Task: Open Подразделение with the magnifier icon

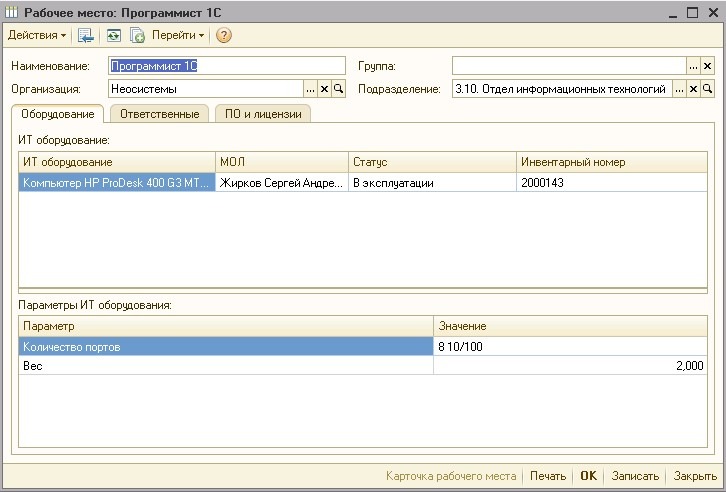Action: 707,89
